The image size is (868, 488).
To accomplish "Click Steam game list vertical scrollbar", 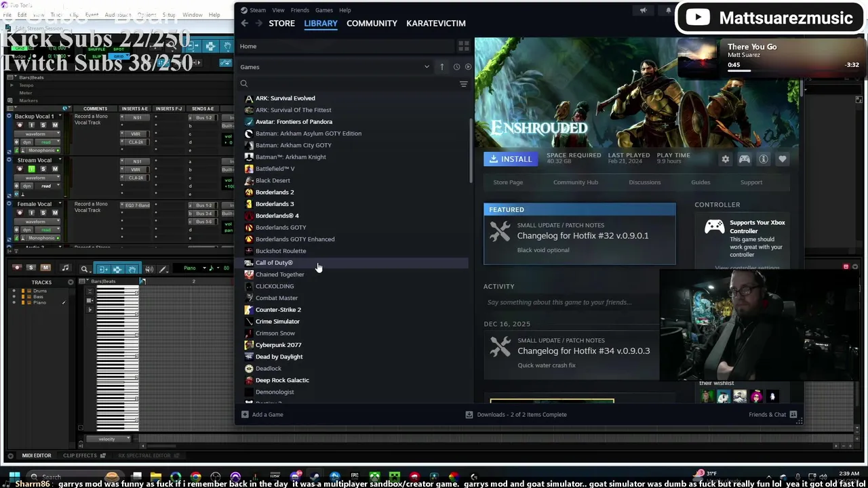I will [471, 150].
